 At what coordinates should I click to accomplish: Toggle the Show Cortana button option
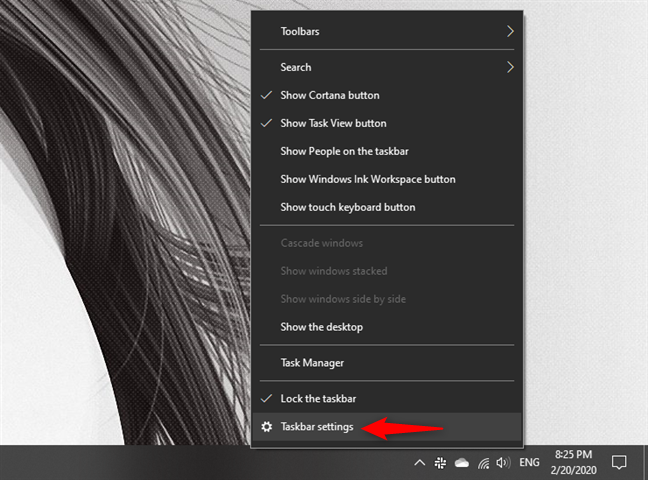point(330,95)
